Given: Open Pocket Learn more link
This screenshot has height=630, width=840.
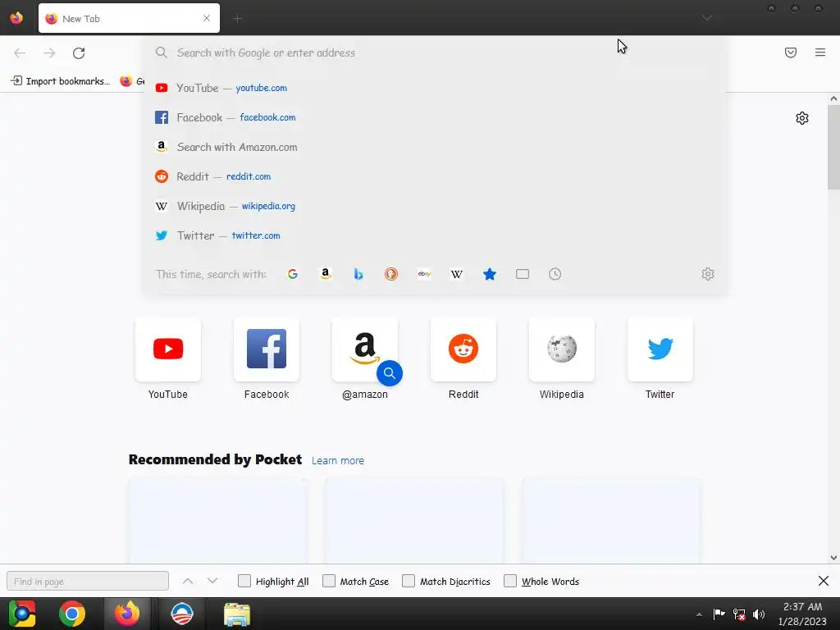Looking at the screenshot, I should pyautogui.click(x=337, y=461).
